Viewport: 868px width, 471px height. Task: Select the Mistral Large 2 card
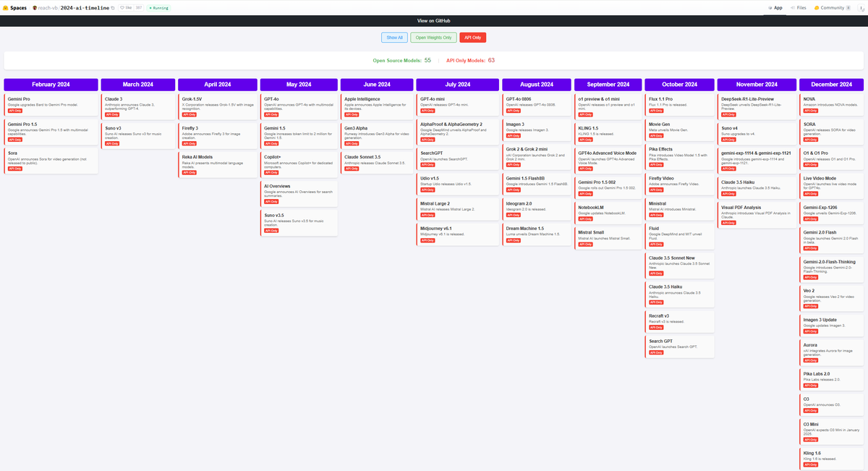pos(457,209)
